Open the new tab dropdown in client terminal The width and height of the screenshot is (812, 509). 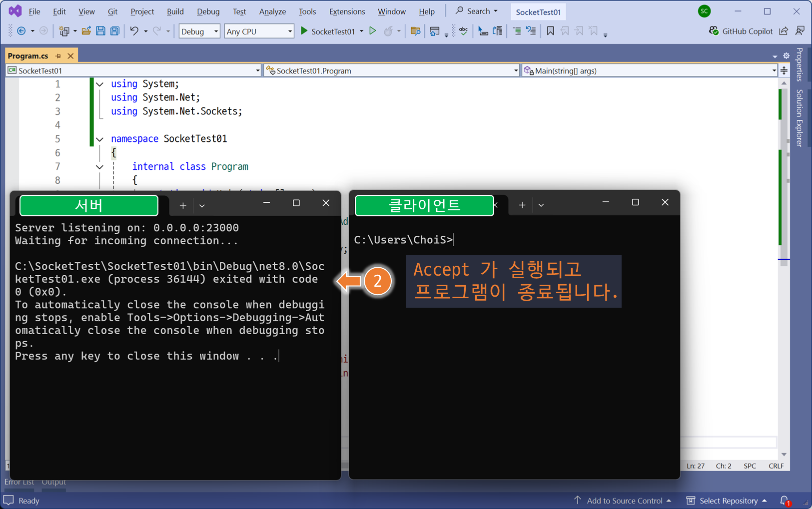[541, 205]
